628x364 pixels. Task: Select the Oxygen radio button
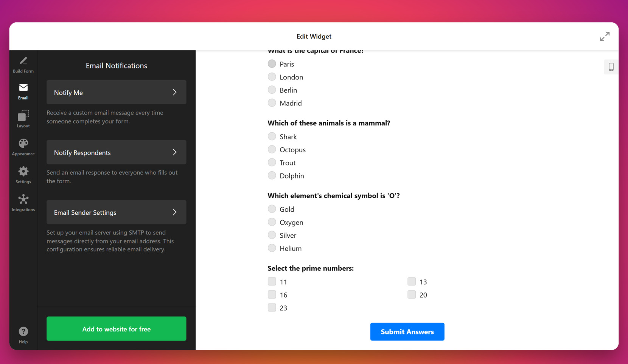[272, 222]
